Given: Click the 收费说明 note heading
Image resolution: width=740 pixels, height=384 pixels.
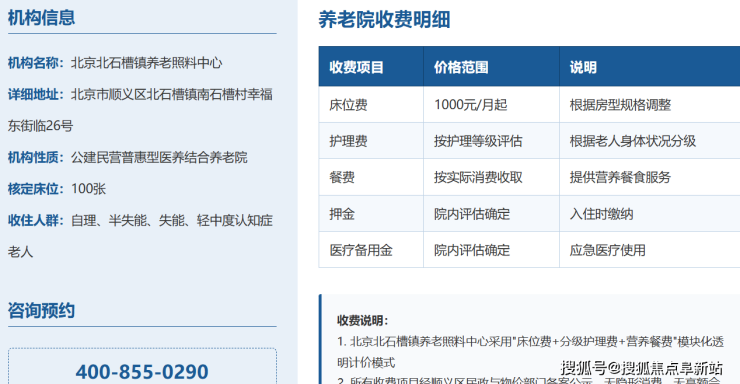Looking at the screenshot, I should click(x=362, y=321).
